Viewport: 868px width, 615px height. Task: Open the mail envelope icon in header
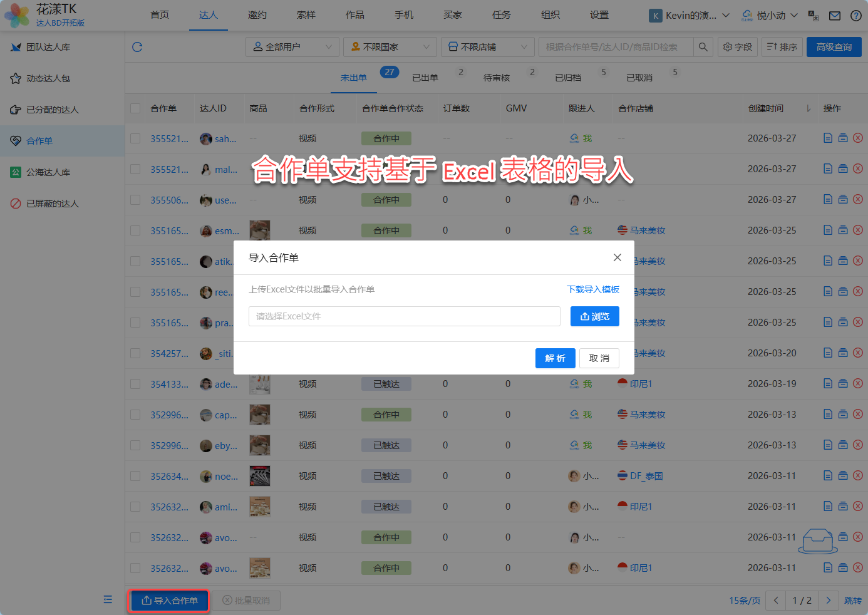835,16
